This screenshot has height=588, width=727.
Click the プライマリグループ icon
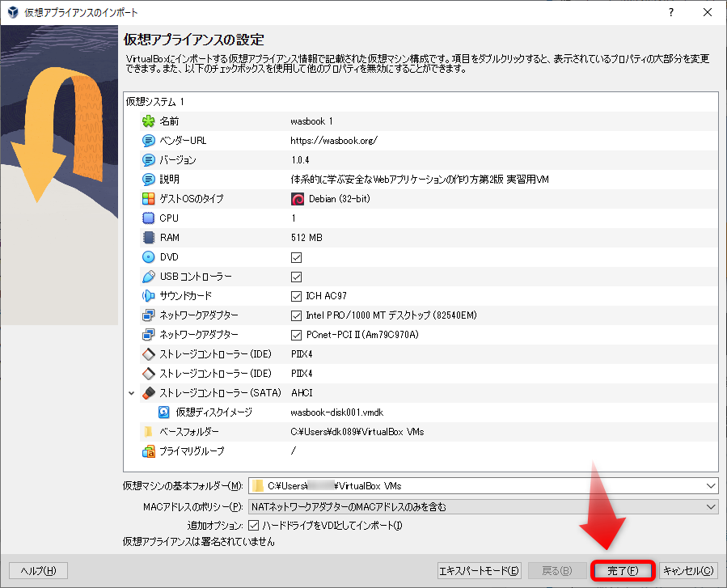(x=148, y=451)
